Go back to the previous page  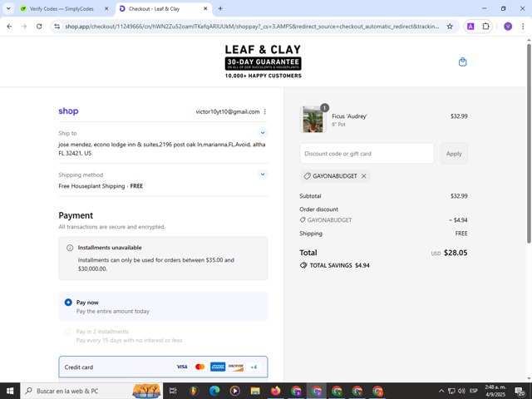pyautogui.click(x=9, y=27)
